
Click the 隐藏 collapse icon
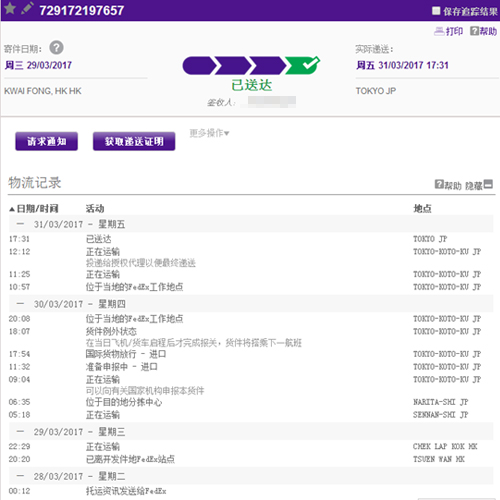488,184
